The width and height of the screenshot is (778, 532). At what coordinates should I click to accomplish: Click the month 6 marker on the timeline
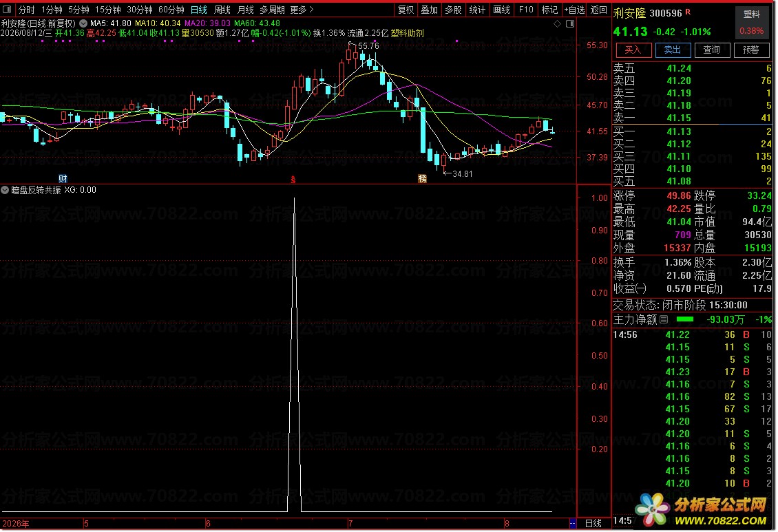tap(209, 524)
